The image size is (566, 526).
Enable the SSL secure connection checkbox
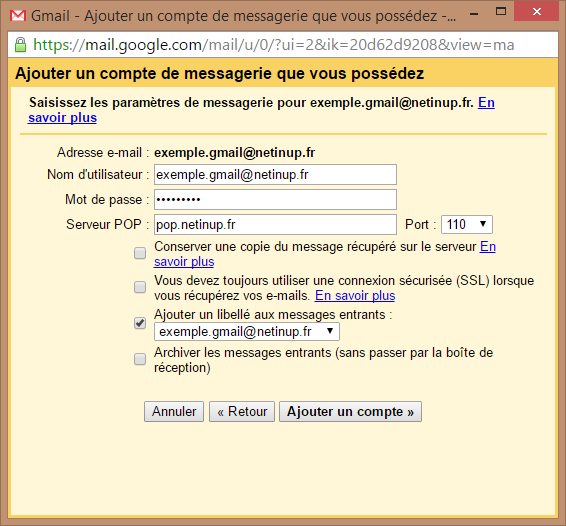[x=140, y=287]
